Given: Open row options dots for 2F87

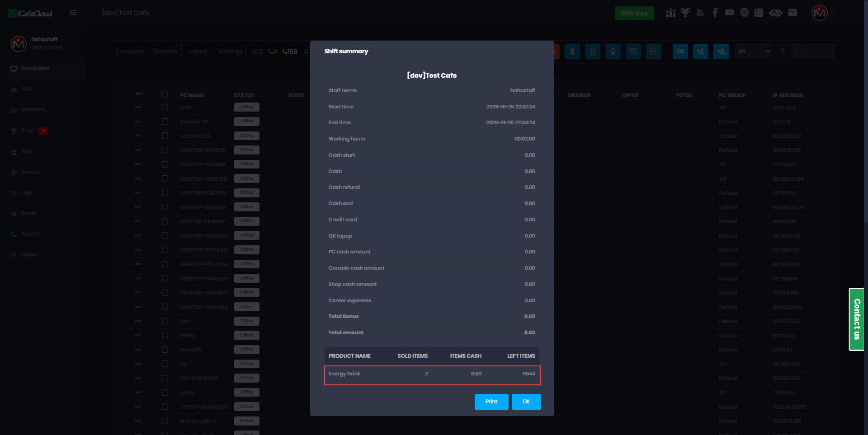Looking at the screenshot, I should (138, 108).
